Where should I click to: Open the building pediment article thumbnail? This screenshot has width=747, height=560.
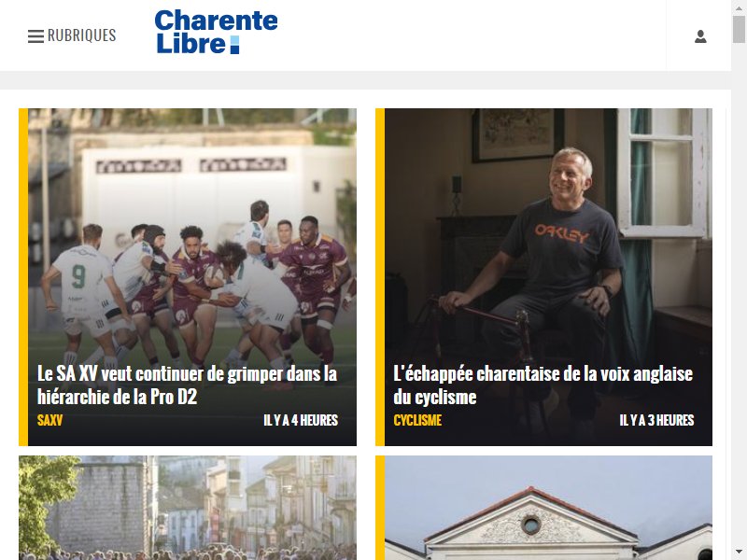[548, 508]
